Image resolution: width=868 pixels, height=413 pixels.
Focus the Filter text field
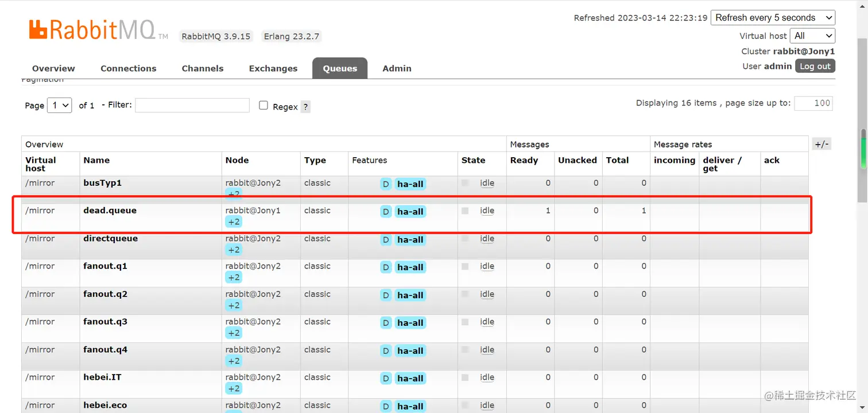tap(192, 105)
